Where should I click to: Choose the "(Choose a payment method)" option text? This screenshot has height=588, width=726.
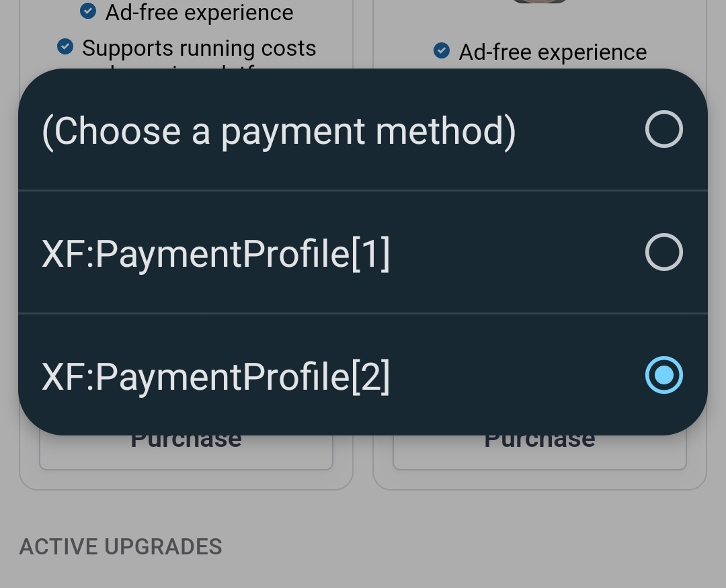pos(278,130)
